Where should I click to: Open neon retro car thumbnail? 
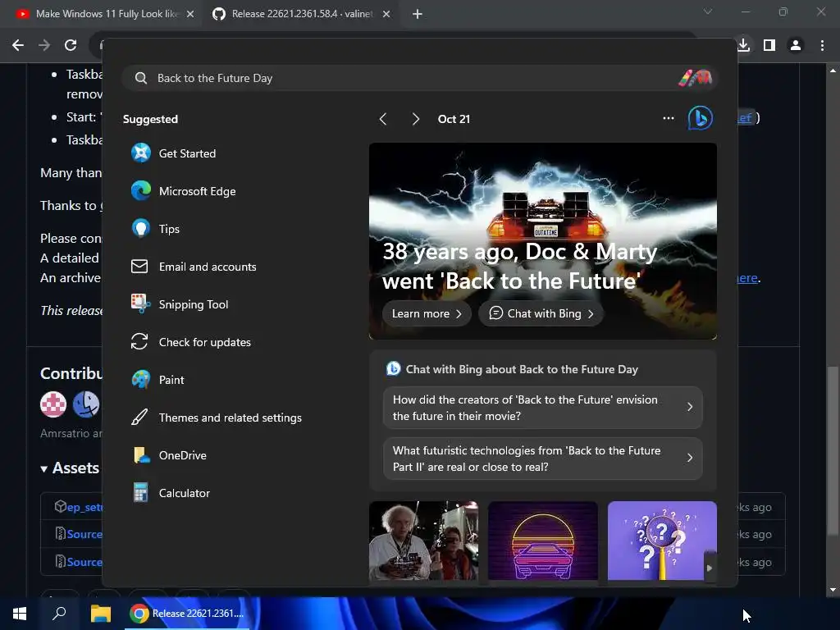(x=543, y=541)
